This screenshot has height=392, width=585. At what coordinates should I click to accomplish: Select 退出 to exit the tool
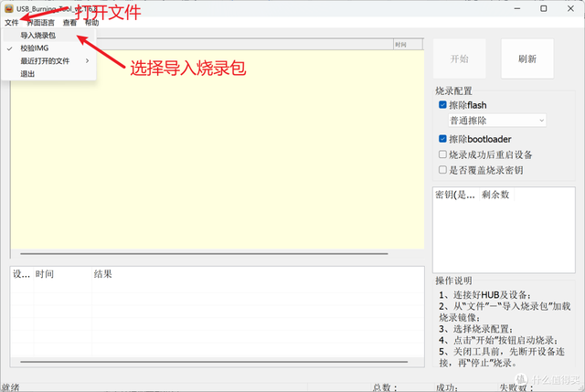(48, 74)
